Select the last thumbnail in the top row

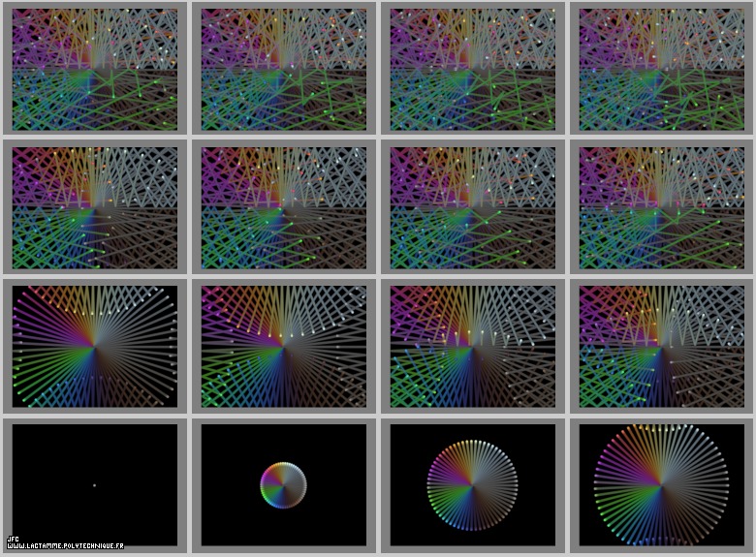click(662, 70)
